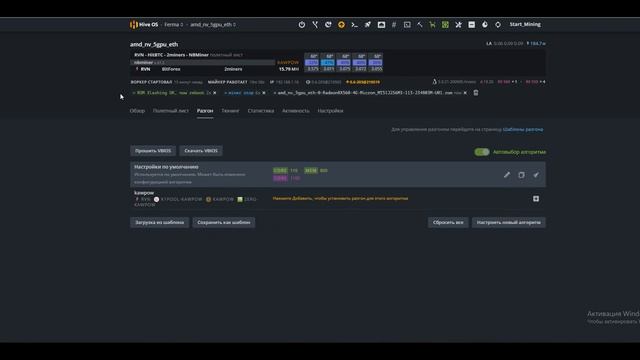Click the crossed-tools icon beside the power icon
This screenshot has height=360, width=640.
point(315,24)
